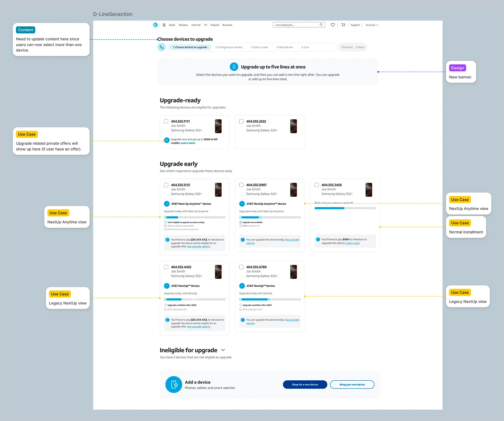Click the Design annotation tag
Image resolution: width=504 pixels, height=421 pixels.
tap(458, 68)
